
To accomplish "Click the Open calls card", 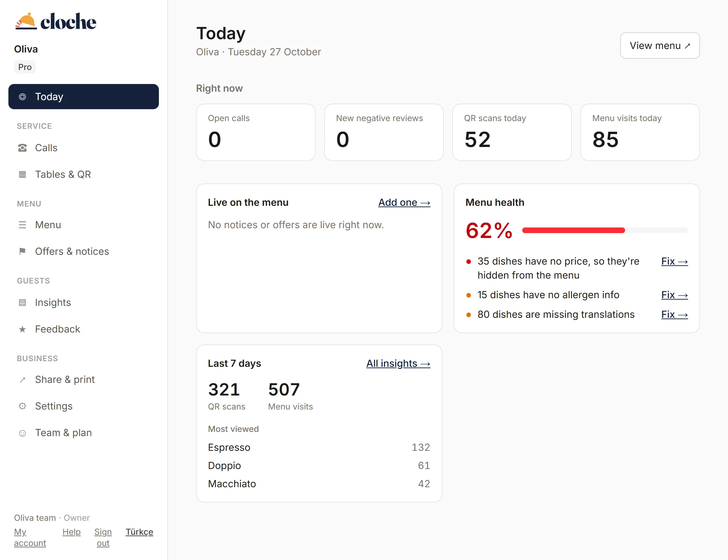I will point(256,132).
